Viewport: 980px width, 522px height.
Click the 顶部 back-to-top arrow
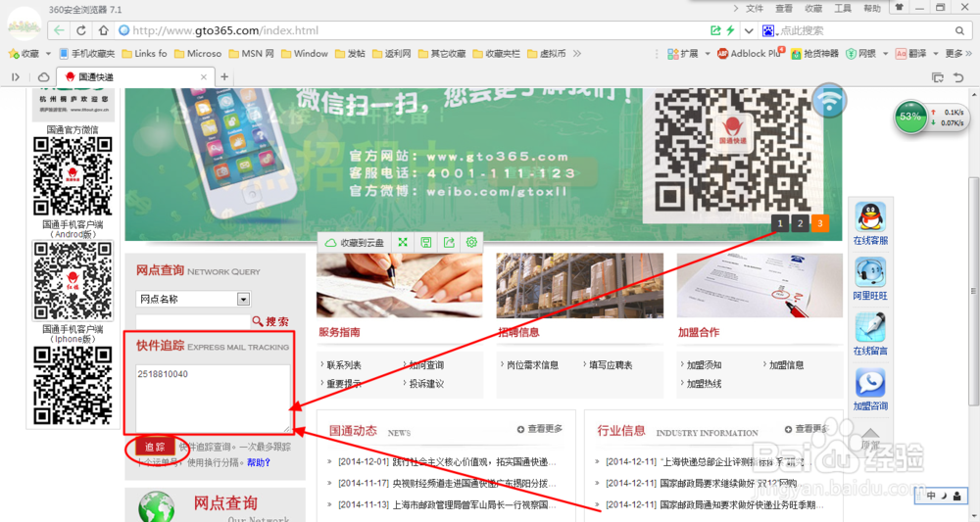coord(870,438)
